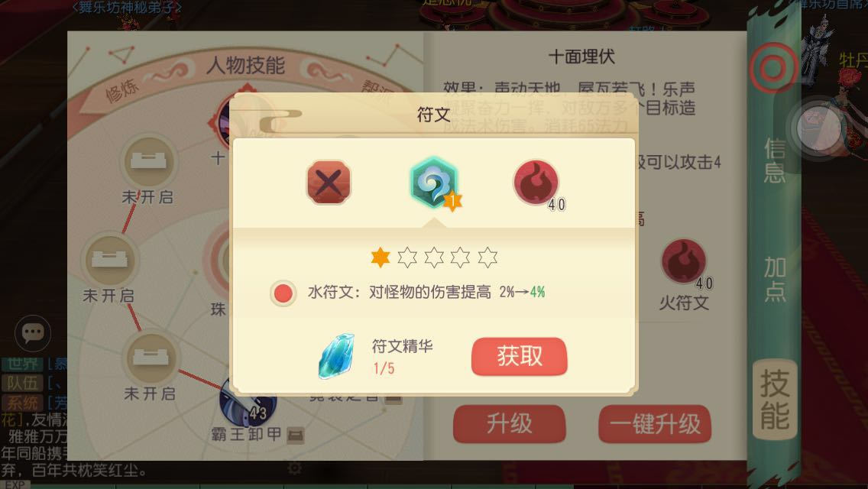Open the chat bubble icon

pos(33,333)
